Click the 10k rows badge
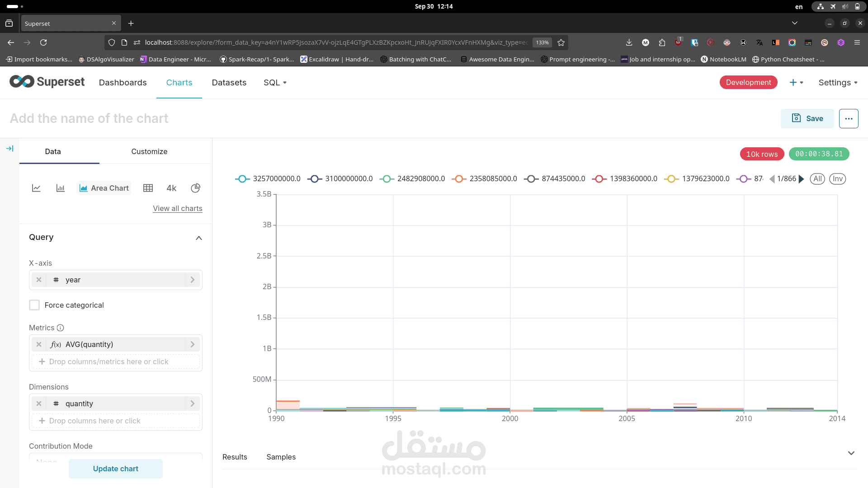 coord(762,154)
